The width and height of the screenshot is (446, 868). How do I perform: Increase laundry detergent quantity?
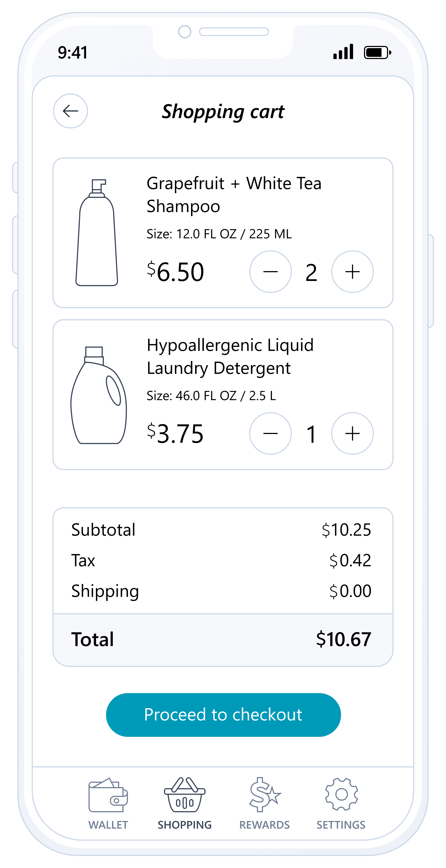[x=352, y=433]
